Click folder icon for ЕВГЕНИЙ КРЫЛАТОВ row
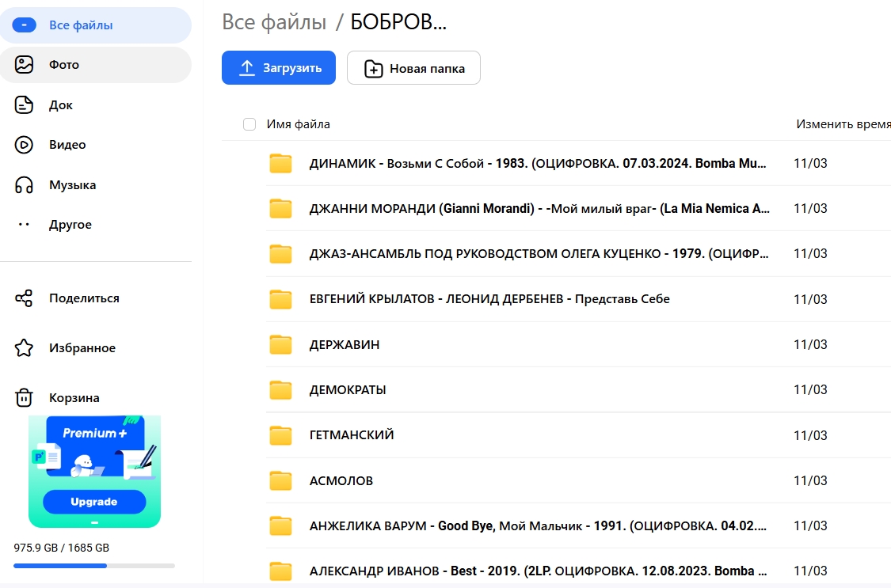 pyautogui.click(x=280, y=299)
